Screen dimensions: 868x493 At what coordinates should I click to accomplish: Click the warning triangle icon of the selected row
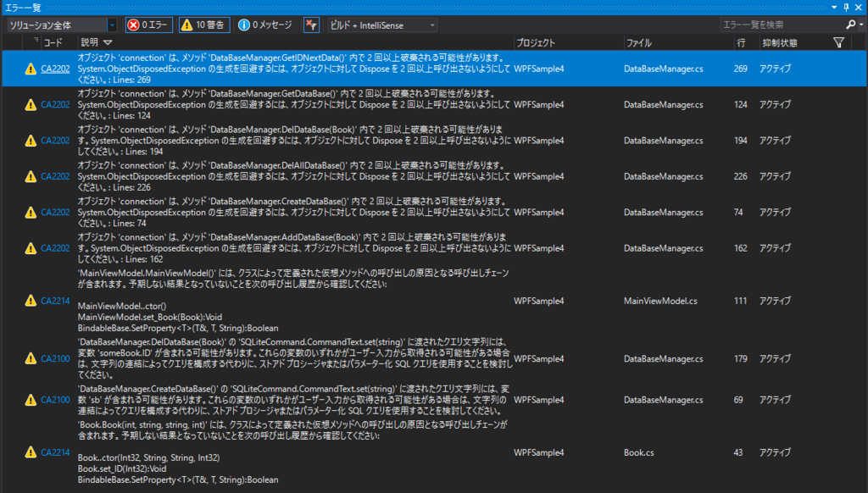[31, 69]
